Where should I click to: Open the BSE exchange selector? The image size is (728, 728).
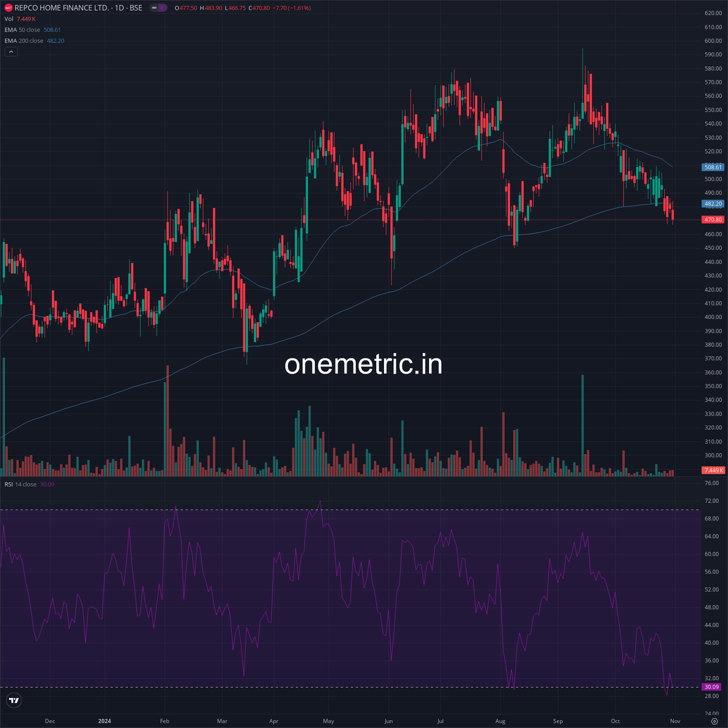(135, 8)
